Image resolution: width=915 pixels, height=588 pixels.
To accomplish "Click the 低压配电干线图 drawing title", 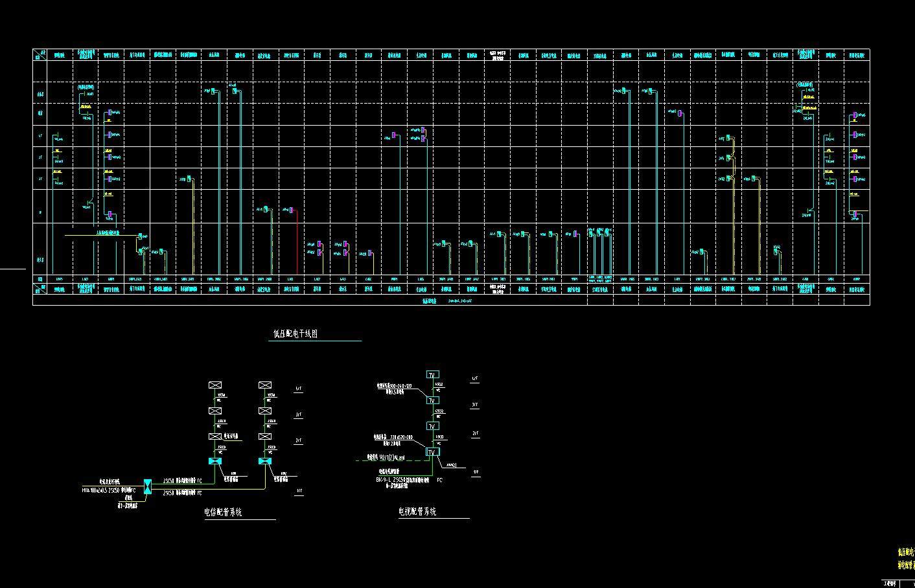I will 295,334.
